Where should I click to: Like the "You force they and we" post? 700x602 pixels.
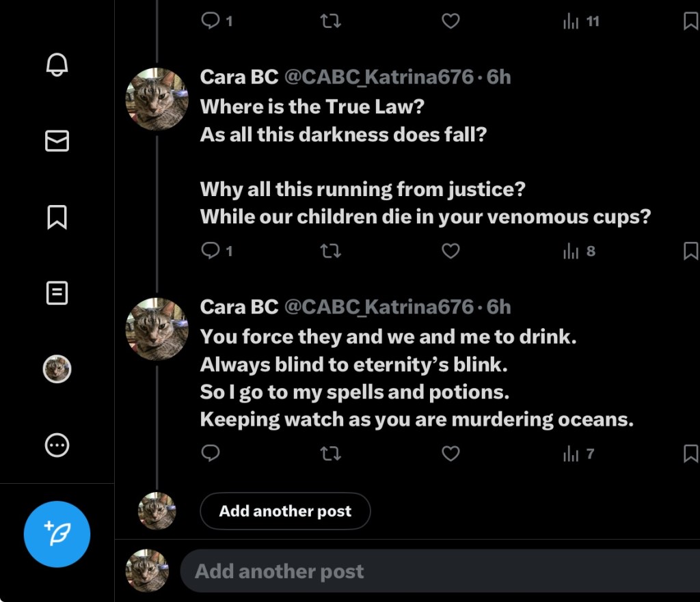coord(450,453)
